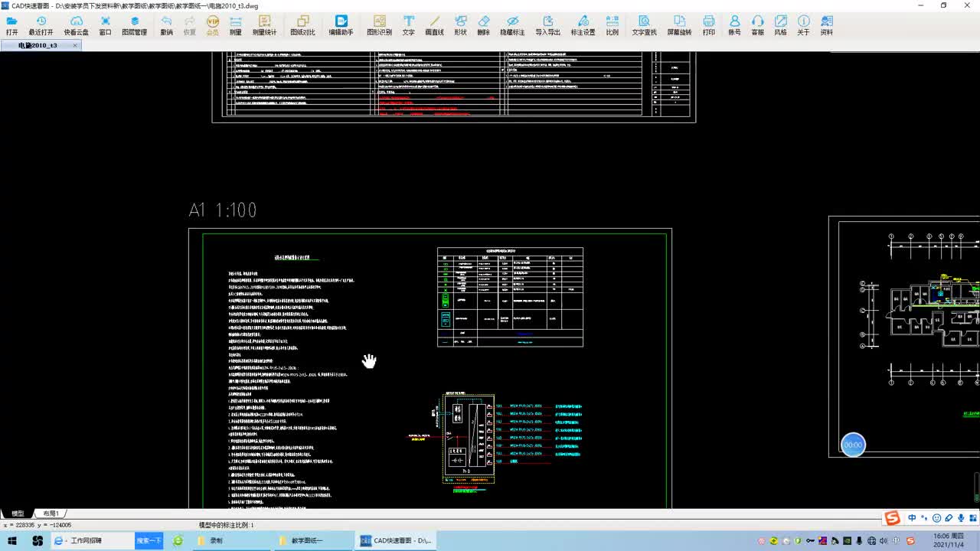Screen dimensions: 980x551
Task: Select the 文字 text tool
Action: [408, 25]
